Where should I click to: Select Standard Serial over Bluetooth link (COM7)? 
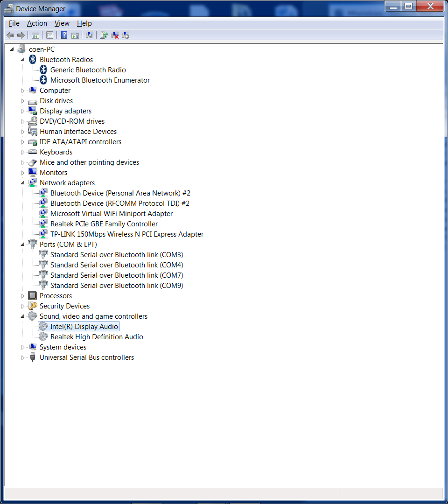(117, 275)
